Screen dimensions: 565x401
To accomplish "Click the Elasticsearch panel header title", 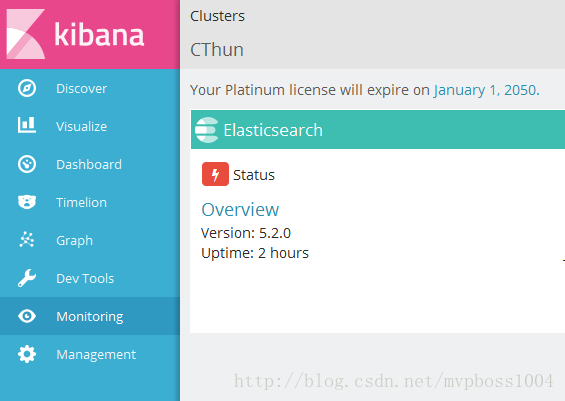I will click(x=273, y=130).
